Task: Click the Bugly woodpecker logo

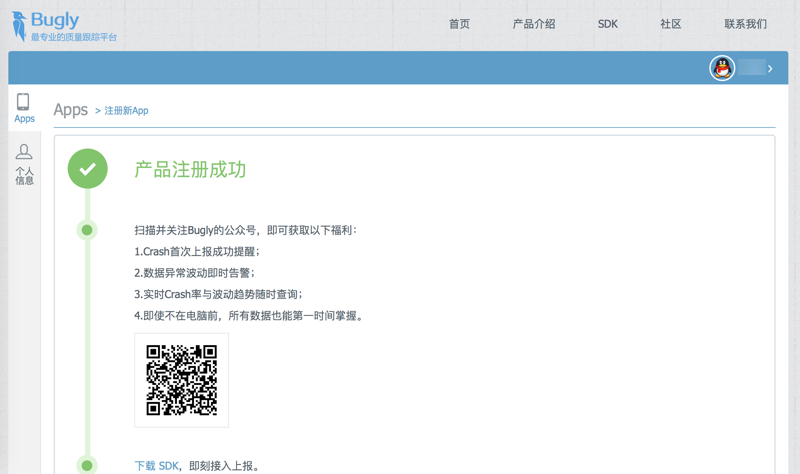Action: pos(19,26)
